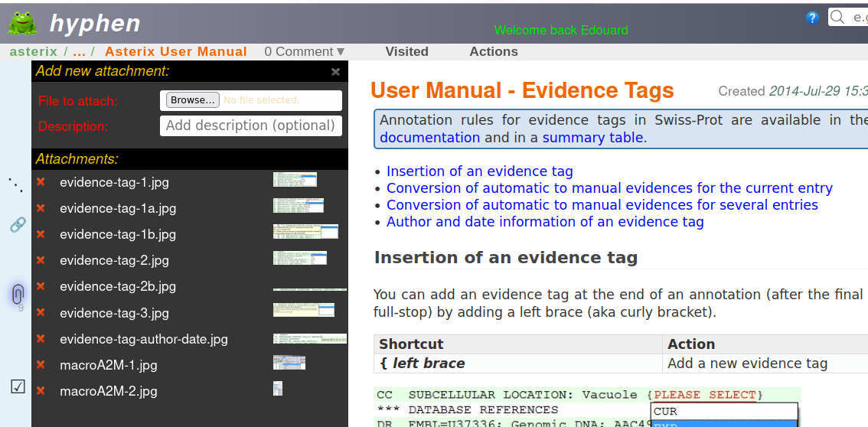This screenshot has width=868, height=427.
Task: Open thumbnail of evidence-tag-2.jpg
Action: (300, 258)
